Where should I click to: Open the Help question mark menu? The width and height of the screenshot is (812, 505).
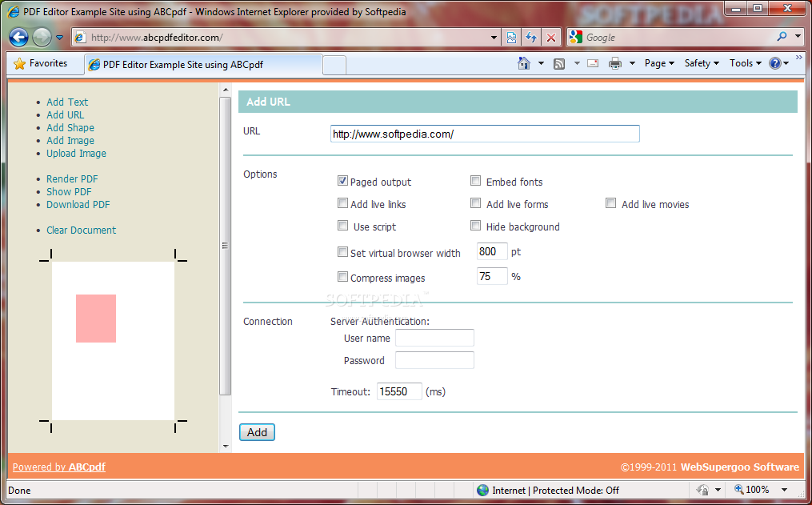pos(779,63)
